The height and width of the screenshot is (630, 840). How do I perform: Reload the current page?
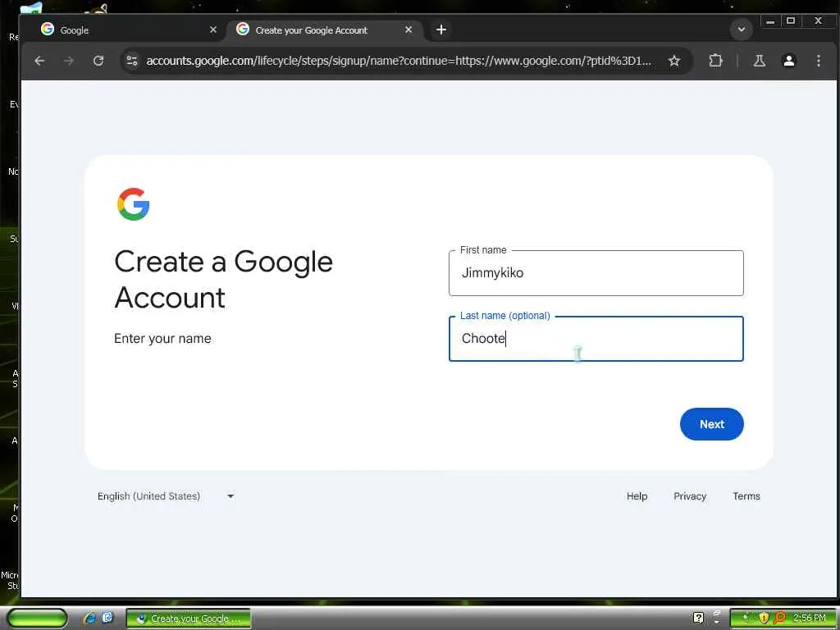point(98,61)
